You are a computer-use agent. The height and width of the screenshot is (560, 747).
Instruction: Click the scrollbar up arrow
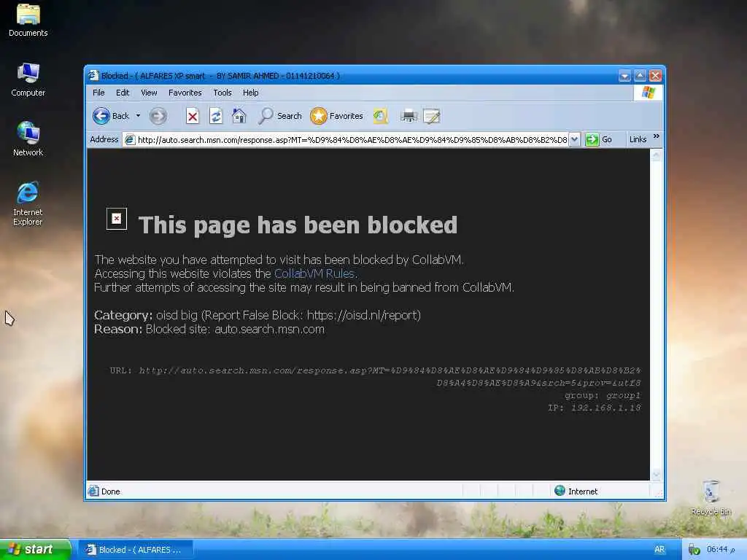pos(656,155)
